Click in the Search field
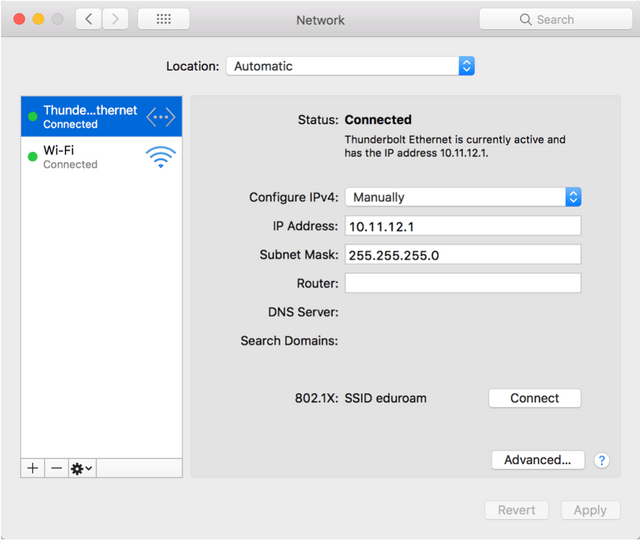Image resolution: width=640 pixels, height=540 pixels. [x=556, y=19]
